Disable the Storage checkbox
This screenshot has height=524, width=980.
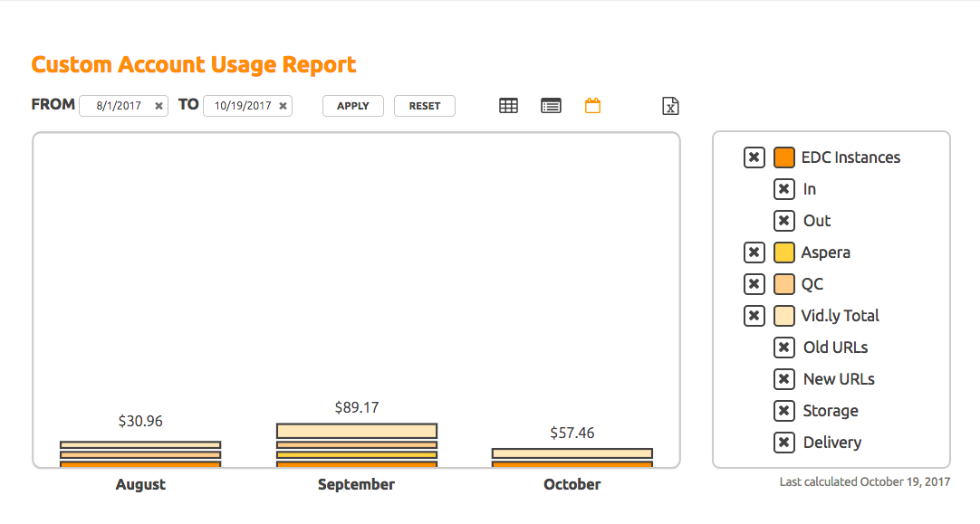784,411
